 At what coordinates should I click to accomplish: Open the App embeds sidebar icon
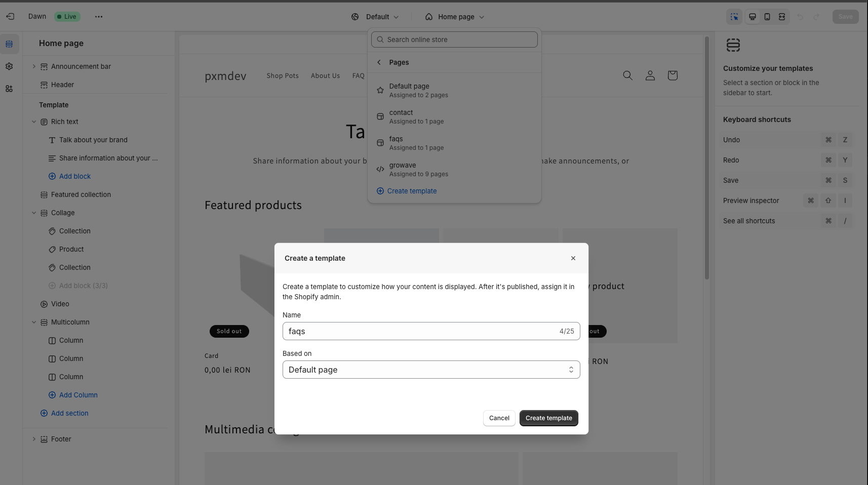click(x=9, y=89)
